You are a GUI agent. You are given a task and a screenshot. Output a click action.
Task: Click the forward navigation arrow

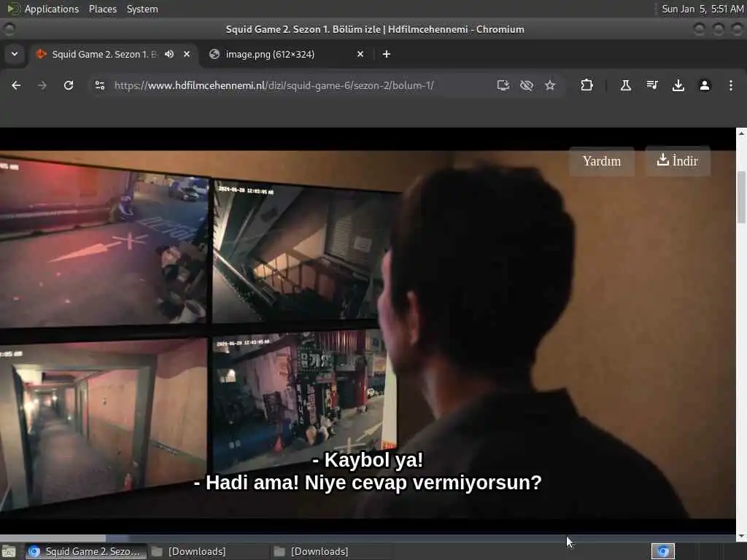42,85
